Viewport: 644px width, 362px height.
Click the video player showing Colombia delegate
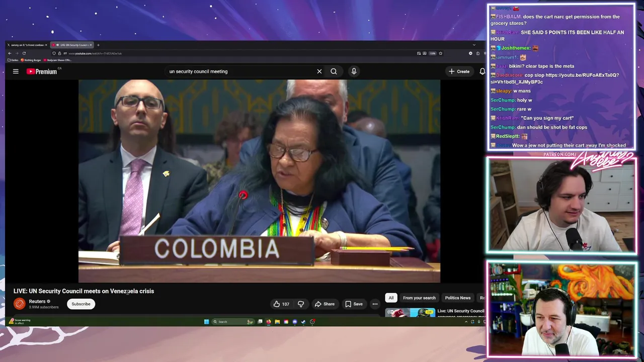pos(259,181)
